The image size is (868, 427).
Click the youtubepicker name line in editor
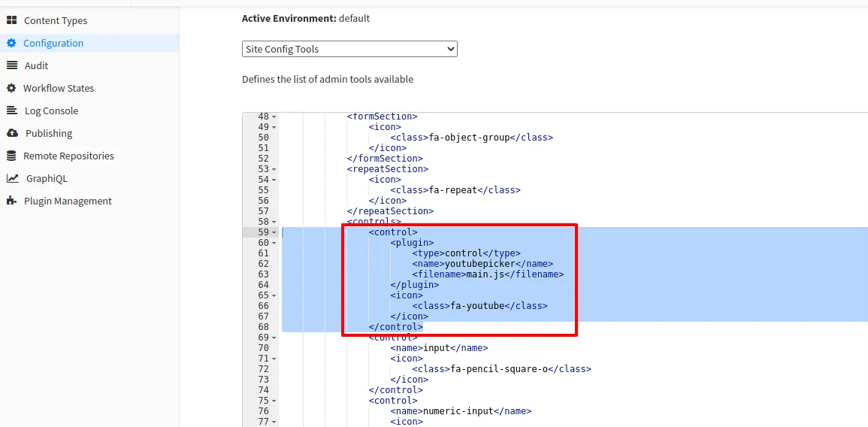482,264
